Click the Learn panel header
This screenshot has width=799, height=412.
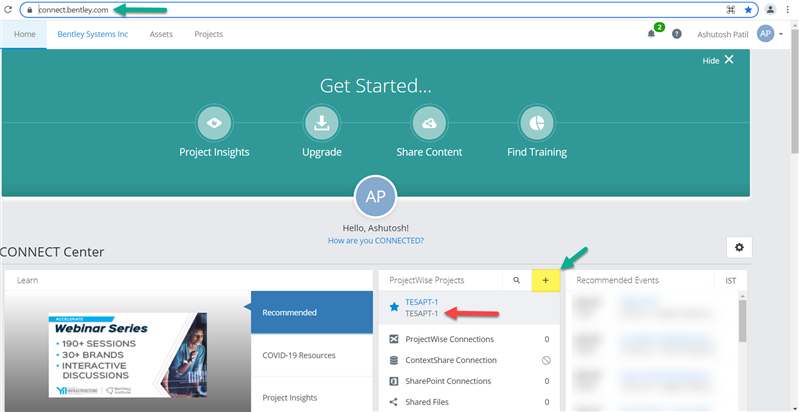point(189,280)
